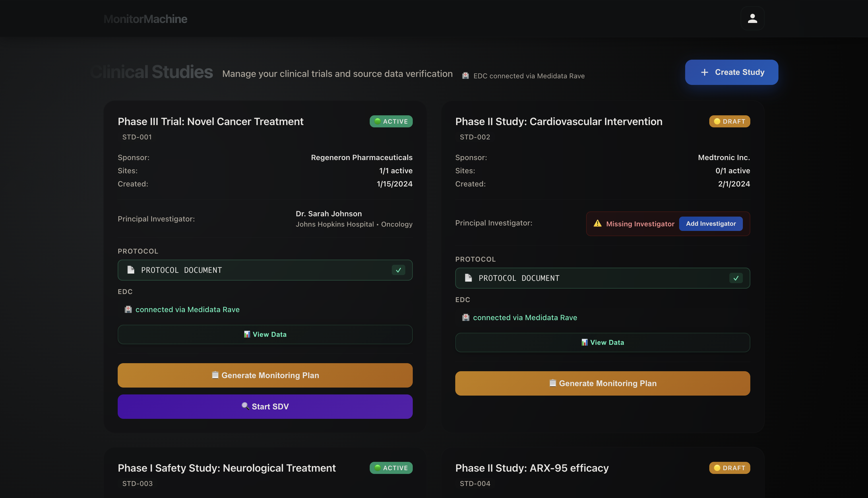The width and height of the screenshot is (868, 498).
Task: Click hospital icon in STD-002 EDC section
Action: (x=465, y=317)
